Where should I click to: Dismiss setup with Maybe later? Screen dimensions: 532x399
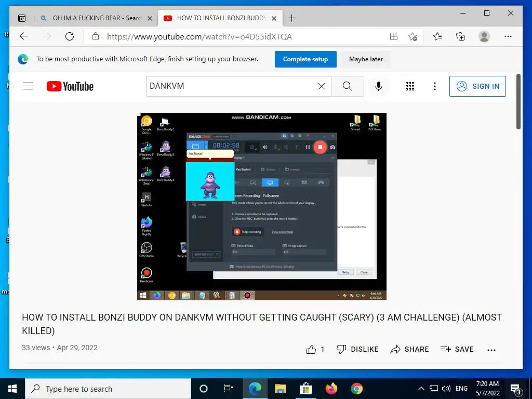pyautogui.click(x=366, y=59)
